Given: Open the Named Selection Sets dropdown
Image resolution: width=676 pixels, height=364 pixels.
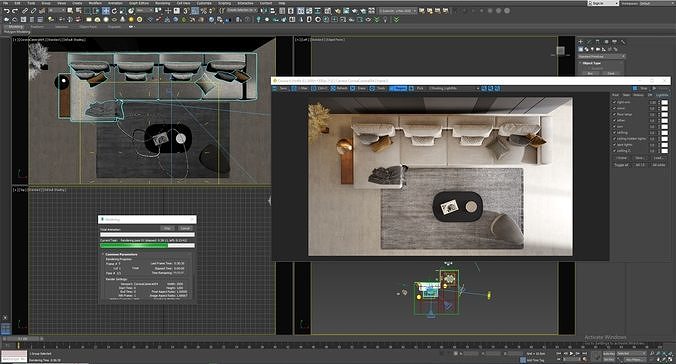Looking at the screenshot, I should 241,10.
